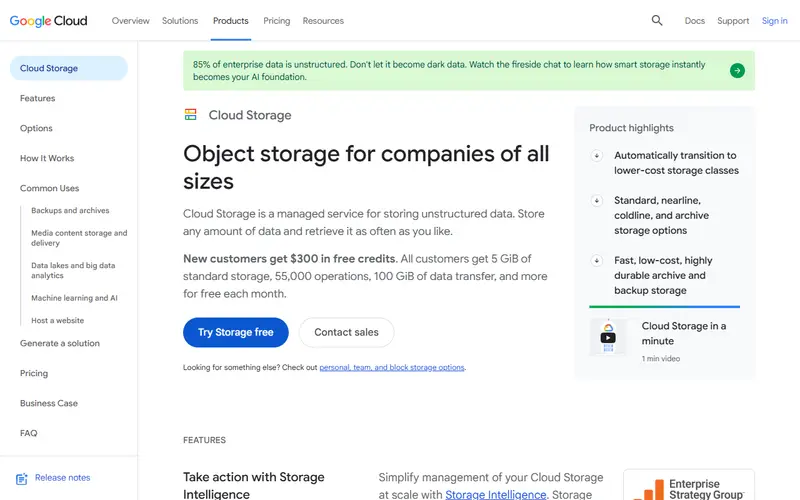Jump to Pricing in sidebar
The width and height of the screenshot is (800, 500).
(x=34, y=373)
